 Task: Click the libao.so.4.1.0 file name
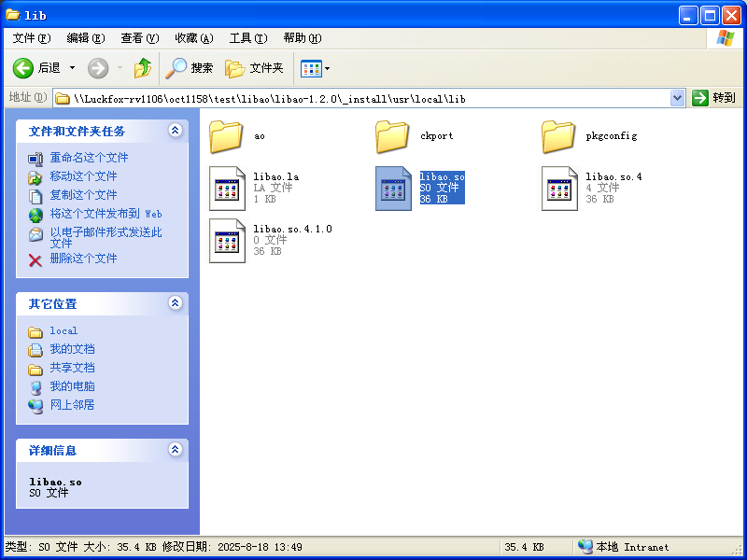(292, 229)
